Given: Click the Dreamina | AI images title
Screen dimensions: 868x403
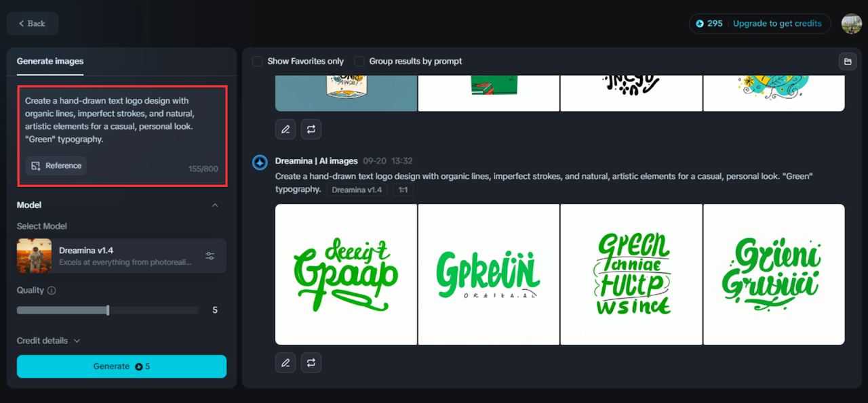Looking at the screenshot, I should pos(316,161).
